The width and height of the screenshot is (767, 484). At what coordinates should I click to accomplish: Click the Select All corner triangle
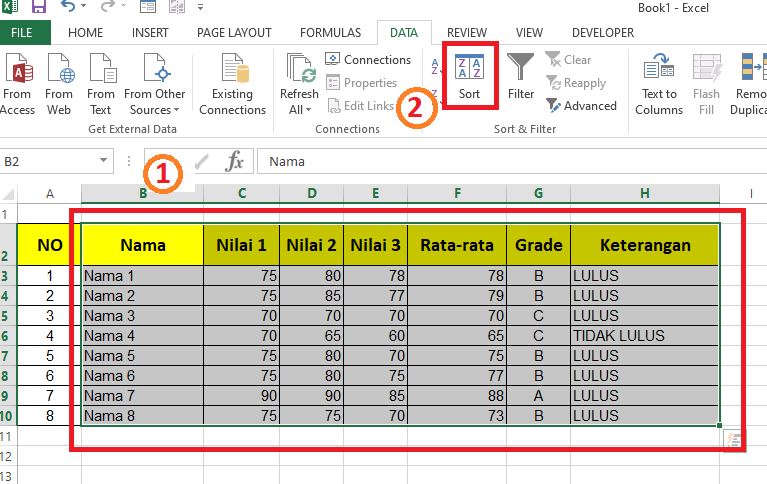pyautogui.click(x=9, y=194)
